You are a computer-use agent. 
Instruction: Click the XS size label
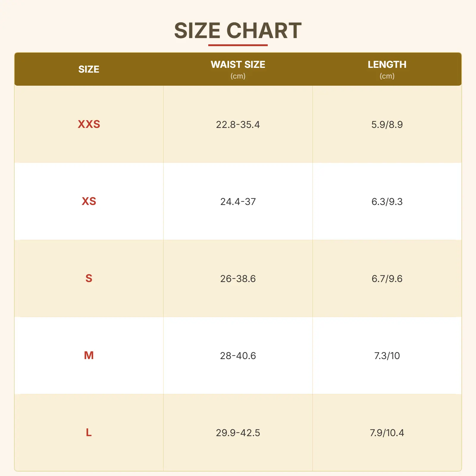tap(89, 201)
